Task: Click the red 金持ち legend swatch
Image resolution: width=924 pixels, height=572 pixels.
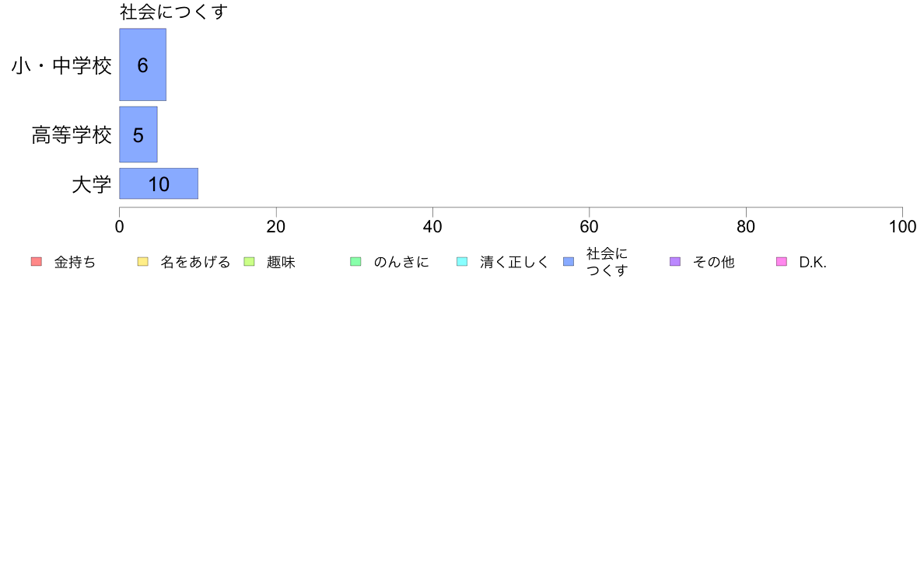Action: (x=37, y=262)
